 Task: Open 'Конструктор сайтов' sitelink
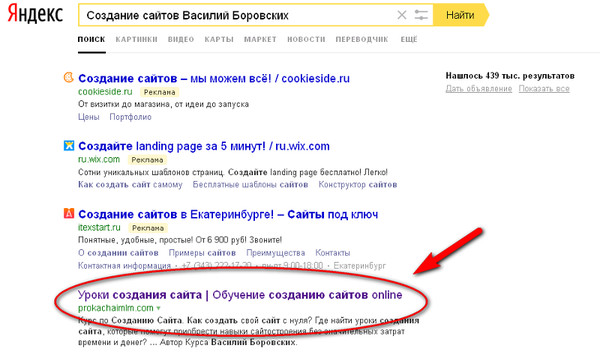click(358, 185)
